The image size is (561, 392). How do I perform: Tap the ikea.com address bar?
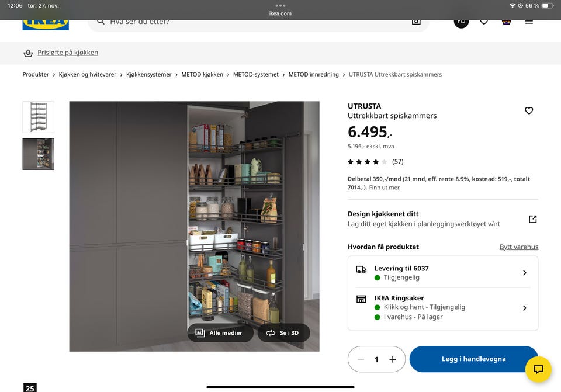(280, 13)
